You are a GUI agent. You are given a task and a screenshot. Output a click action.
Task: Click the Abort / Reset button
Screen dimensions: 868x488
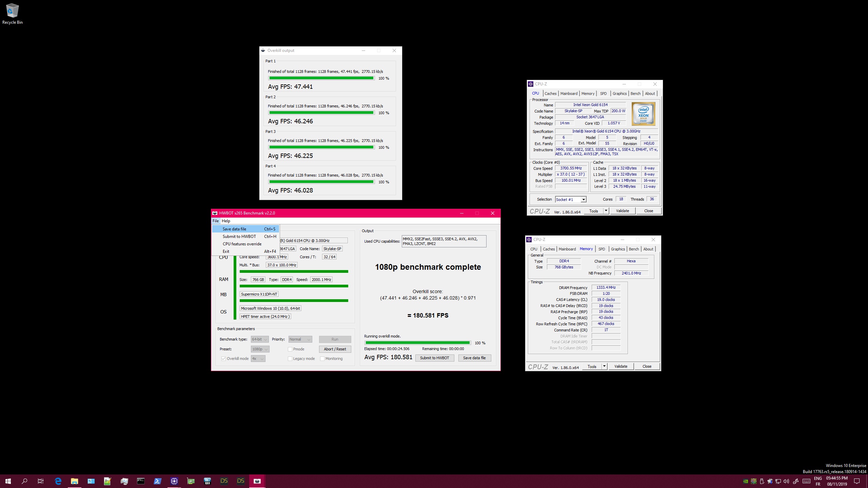click(x=335, y=349)
